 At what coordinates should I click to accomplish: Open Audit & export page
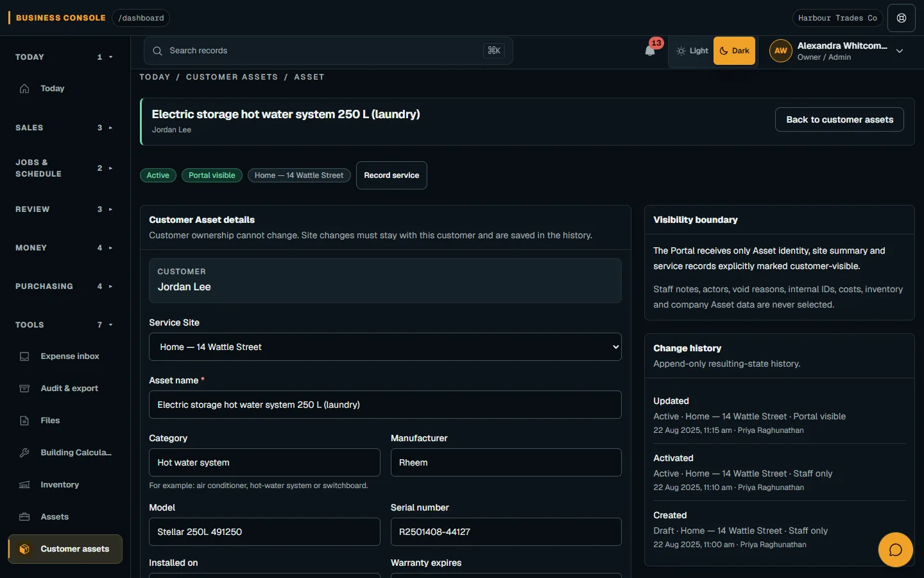point(65,389)
